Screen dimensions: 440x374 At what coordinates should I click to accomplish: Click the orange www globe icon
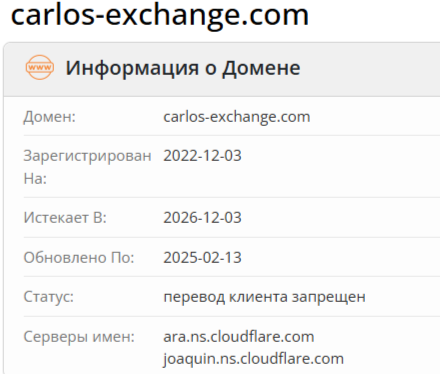pos(40,67)
